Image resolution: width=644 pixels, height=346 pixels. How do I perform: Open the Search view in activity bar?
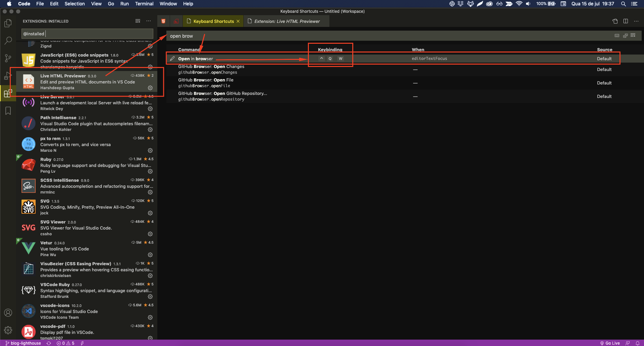pos(8,41)
